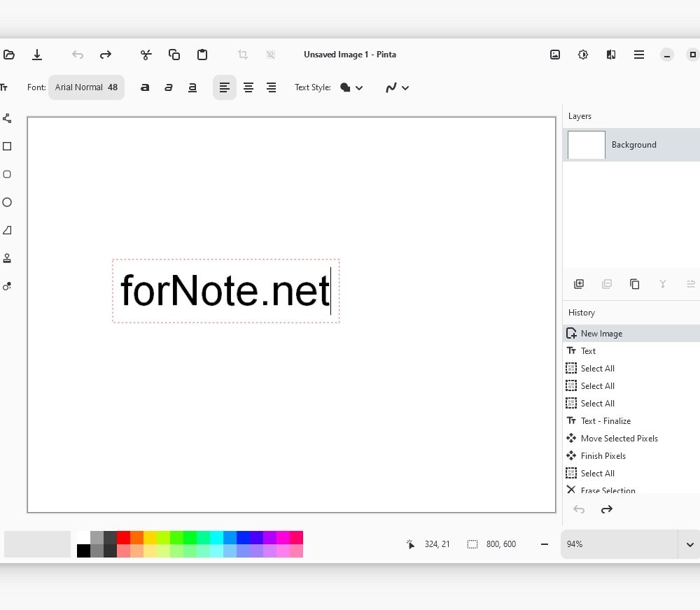
Task: Click the History panel's undo arrow
Action: 579,509
